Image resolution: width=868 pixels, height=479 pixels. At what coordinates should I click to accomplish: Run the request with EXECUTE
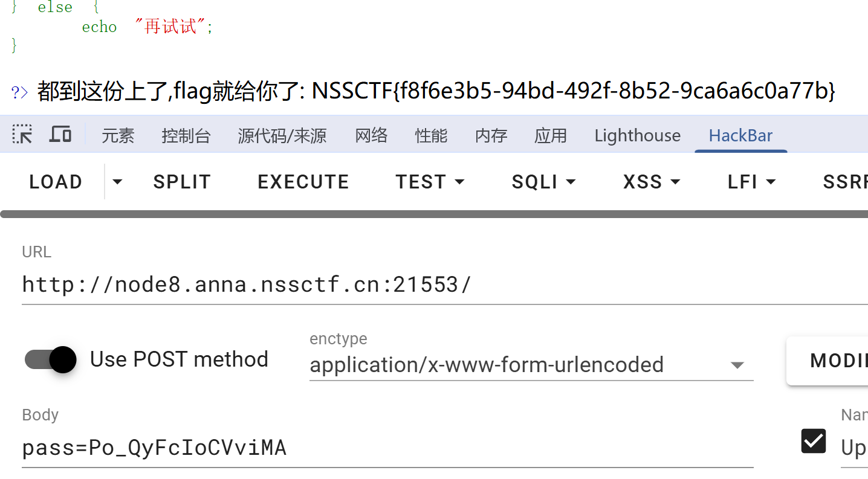pyautogui.click(x=303, y=182)
